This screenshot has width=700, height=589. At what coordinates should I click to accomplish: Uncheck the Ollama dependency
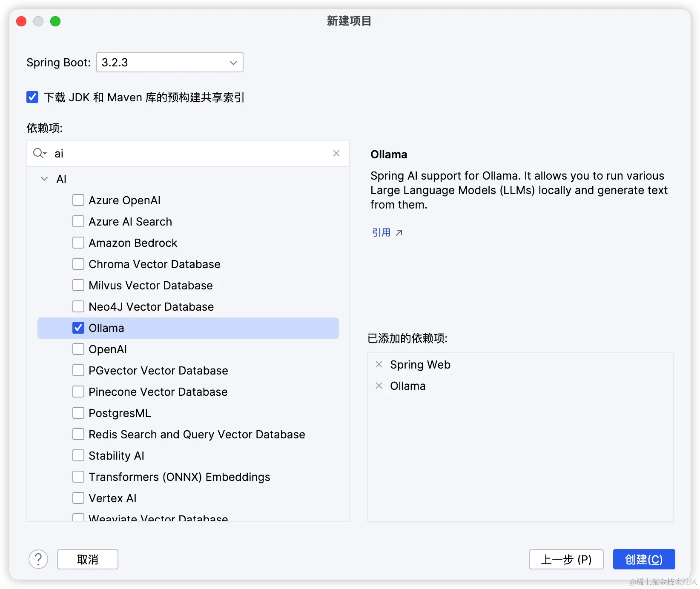78,328
